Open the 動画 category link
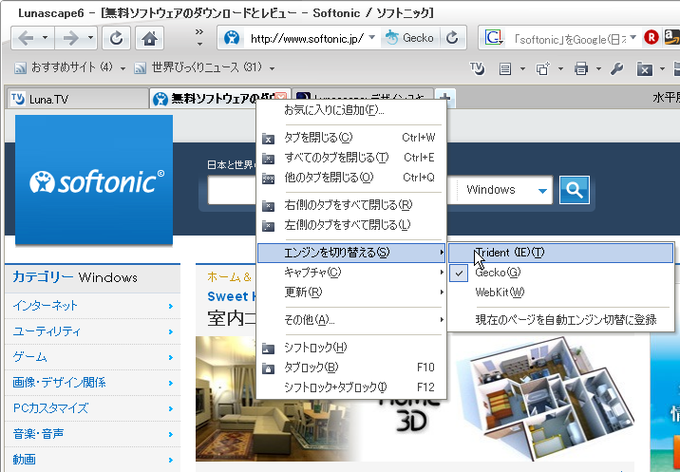The width and height of the screenshot is (680, 472). [x=93, y=459]
